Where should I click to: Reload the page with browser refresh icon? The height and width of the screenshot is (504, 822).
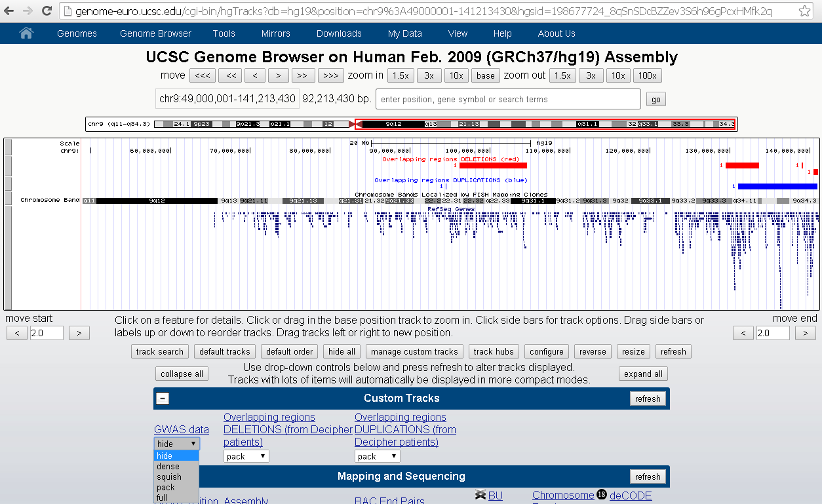[47, 11]
